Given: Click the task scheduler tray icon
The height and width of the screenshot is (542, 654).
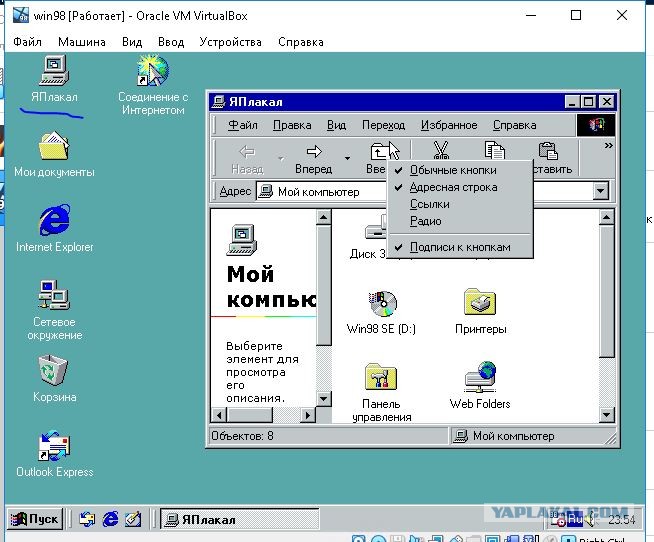Looking at the screenshot, I should click(x=558, y=519).
